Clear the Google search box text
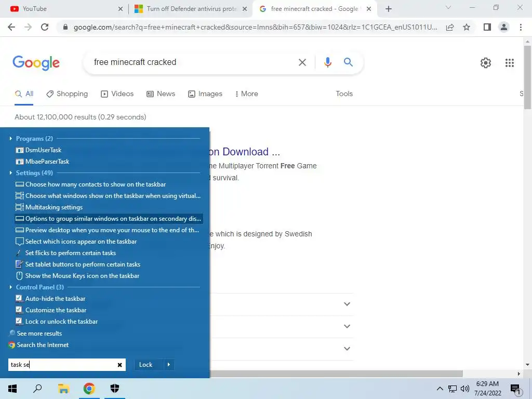Image resolution: width=532 pixels, height=399 pixels. [302, 62]
